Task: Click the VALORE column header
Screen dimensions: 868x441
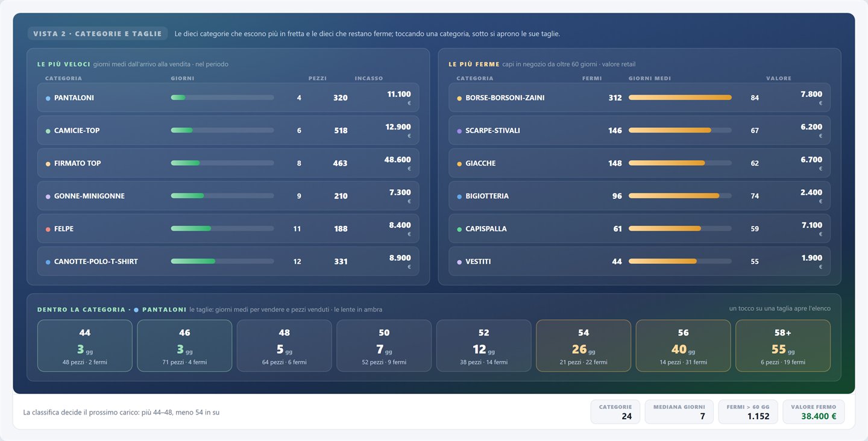Action: pos(779,78)
